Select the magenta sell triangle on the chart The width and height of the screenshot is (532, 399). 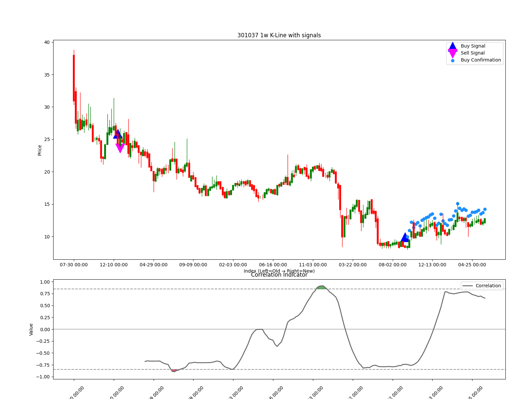click(120, 148)
